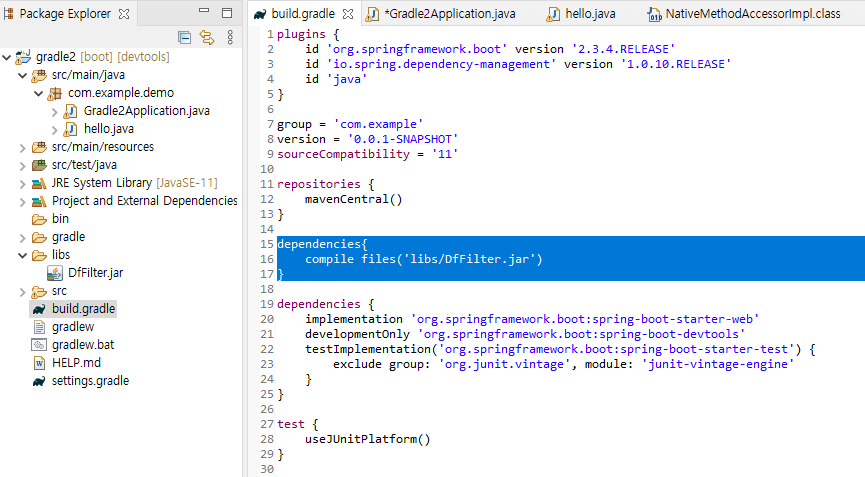Click gradlew file icon
Viewport: 865px width, 477px height.
click(x=39, y=327)
